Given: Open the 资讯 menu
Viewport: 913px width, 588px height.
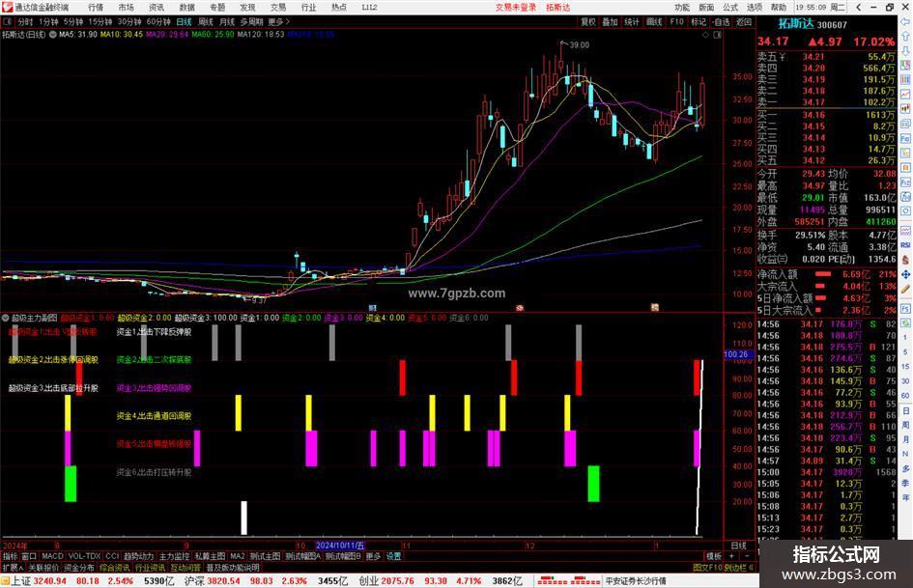Looking at the screenshot, I should [x=157, y=7].
